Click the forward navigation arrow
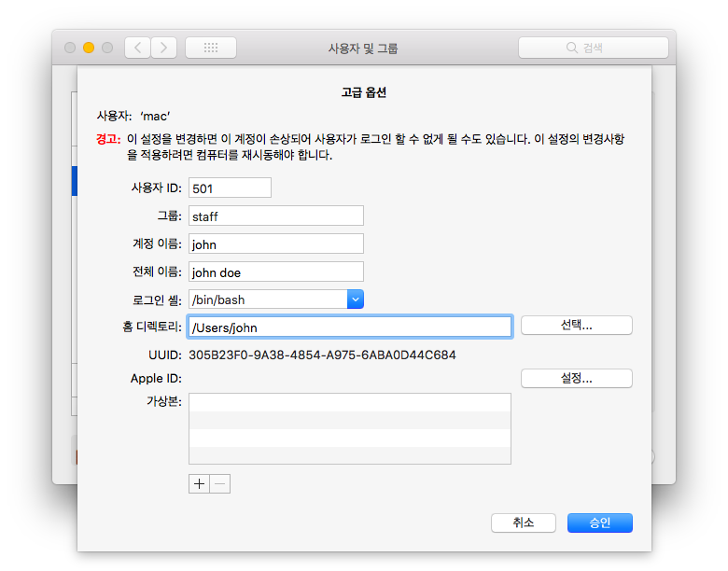The image size is (728, 571). (x=163, y=48)
